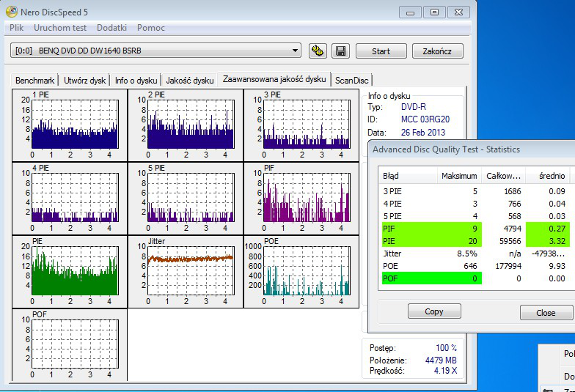Click the options wrench icon in toolbar
Image resolution: width=575 pixels, height=392 pixels.
[318, 51]
